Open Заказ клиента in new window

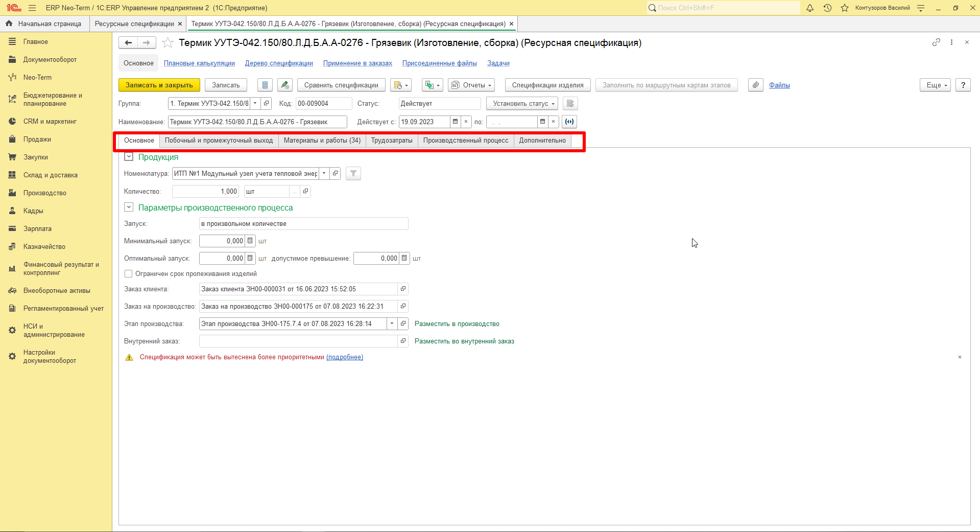[x=403, y=289]
